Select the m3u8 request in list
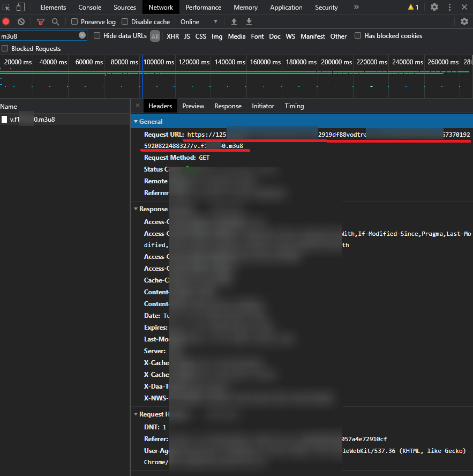The width and height of the screenshot is (473, 476). coord(32,120)
